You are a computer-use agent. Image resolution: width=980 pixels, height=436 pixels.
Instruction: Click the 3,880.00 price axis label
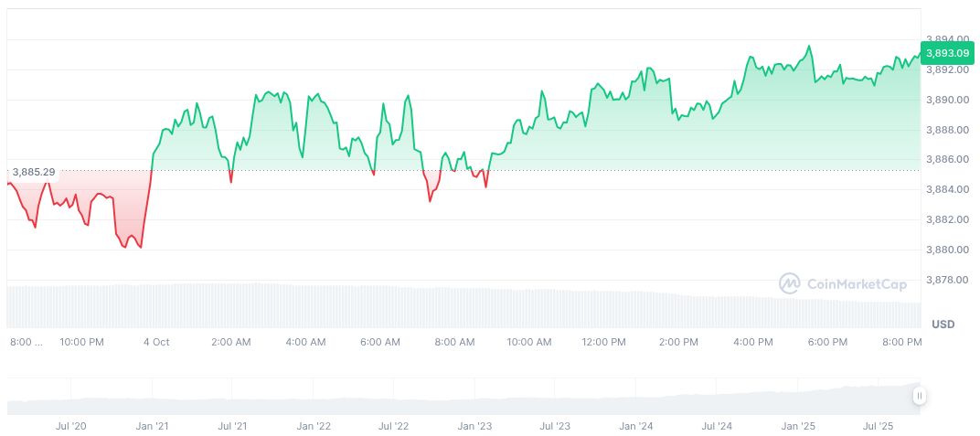click(946, 250)
